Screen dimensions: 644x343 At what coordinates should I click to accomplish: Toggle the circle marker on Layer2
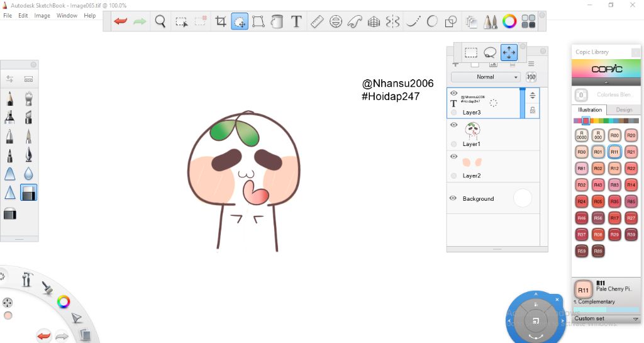(454, 176)
